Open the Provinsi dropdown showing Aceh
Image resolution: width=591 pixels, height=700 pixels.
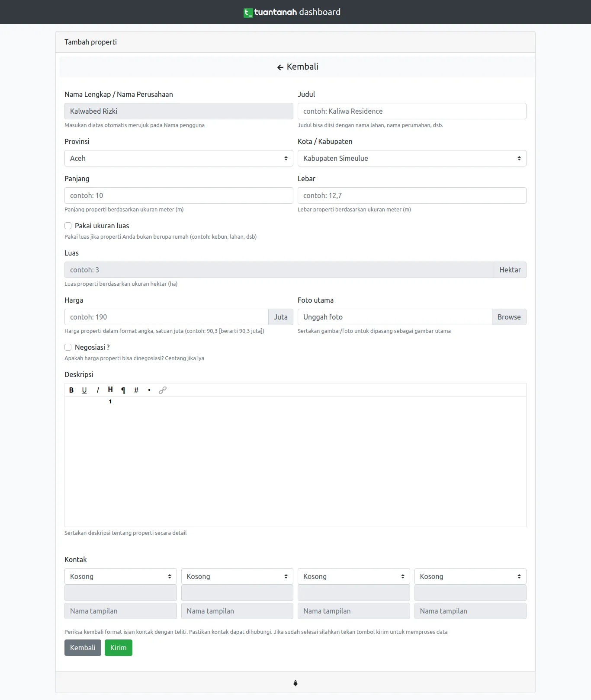[179, 158]
